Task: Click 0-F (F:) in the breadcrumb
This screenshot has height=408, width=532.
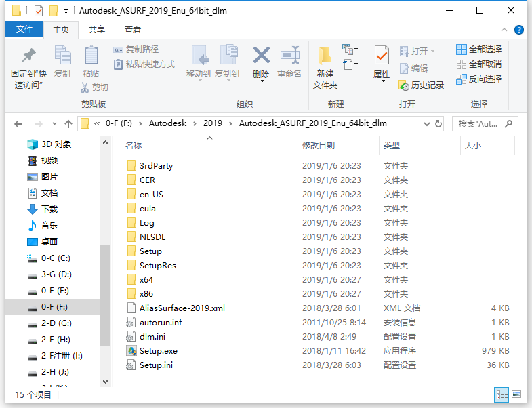Action: pos(119,123)
